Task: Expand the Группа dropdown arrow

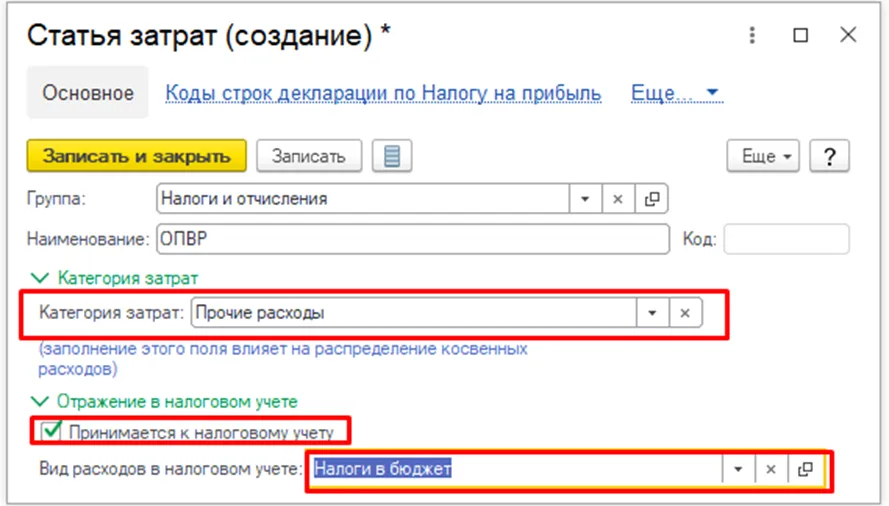Action: point(585,199)
